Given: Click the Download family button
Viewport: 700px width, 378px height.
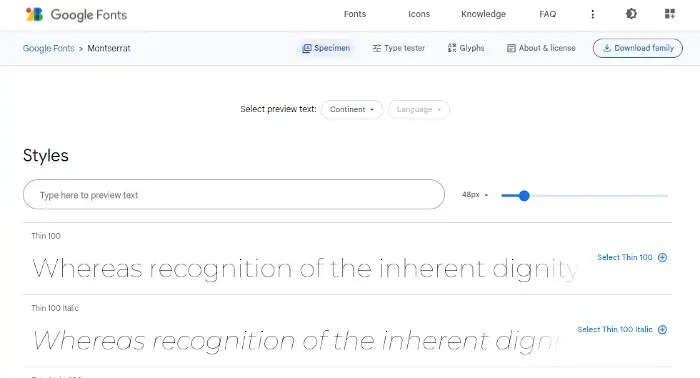Looking at the screenshot, I should coord(638,48).
